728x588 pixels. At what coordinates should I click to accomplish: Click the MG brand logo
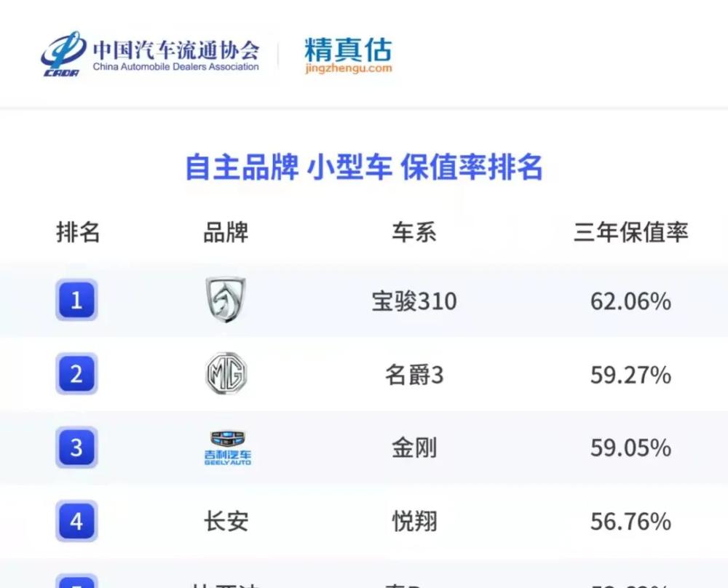click(226, 373)
